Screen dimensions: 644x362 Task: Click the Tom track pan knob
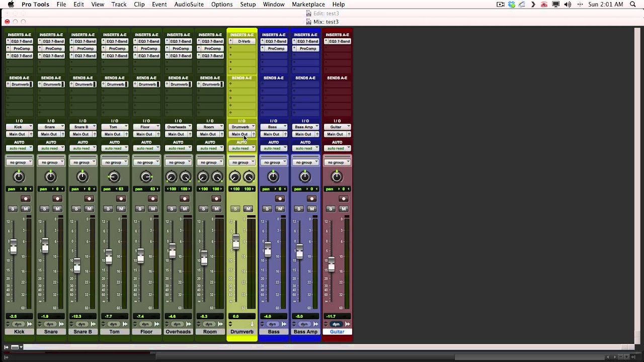[x=114, y=176]
